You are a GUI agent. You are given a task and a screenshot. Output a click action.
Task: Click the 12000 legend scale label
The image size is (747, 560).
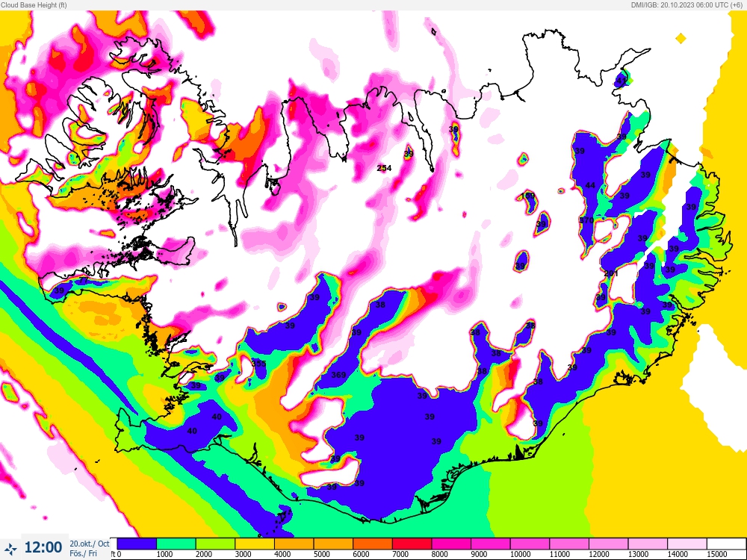pyautogui.click(x=599, y=554)
